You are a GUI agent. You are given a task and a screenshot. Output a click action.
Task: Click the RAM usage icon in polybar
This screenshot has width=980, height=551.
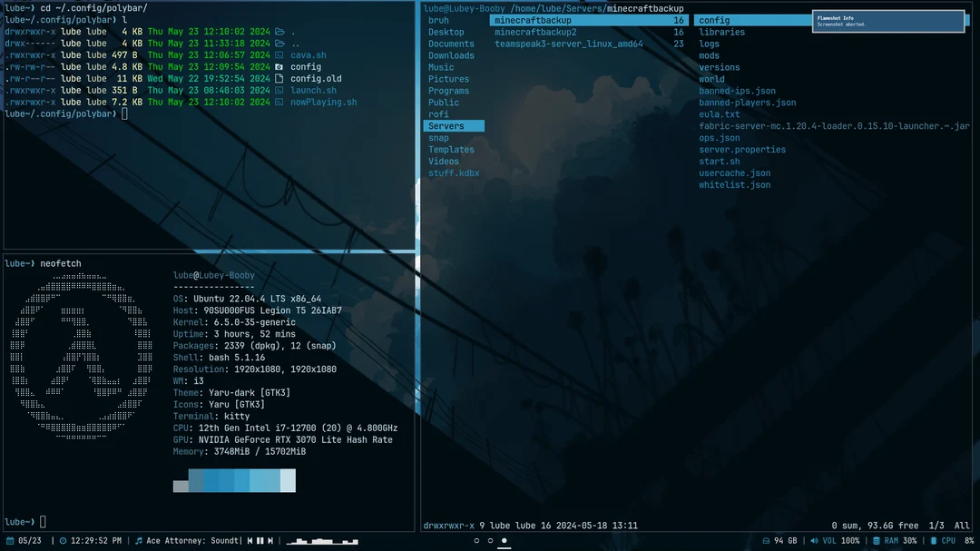coord(876,540)
